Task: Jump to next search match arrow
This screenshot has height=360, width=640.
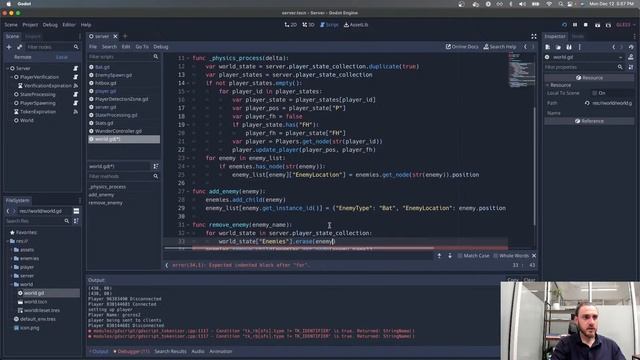Action: pyautogui.click(x=450, y=256)
